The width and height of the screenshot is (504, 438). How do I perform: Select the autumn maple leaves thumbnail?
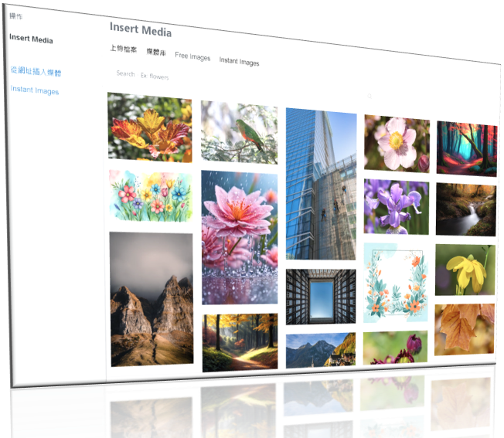(x=150, y=127)
